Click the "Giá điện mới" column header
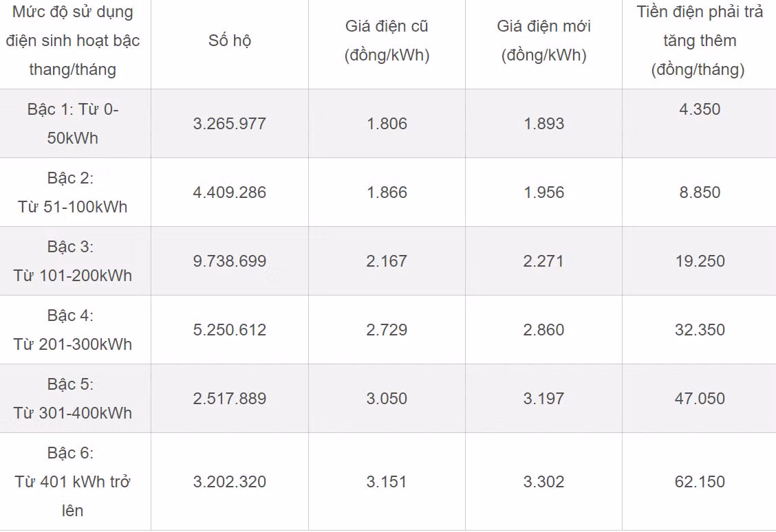Screen dimensions: 776x532 click(x=543, y=41)
